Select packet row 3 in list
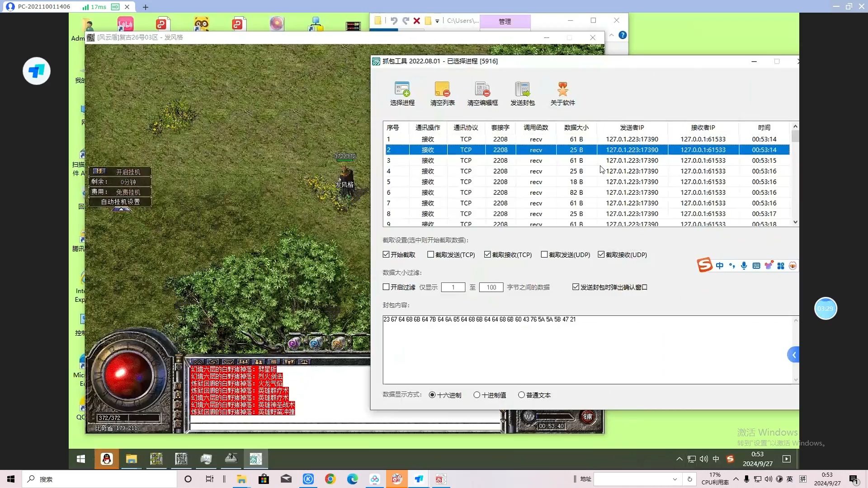 click(587, 160)
